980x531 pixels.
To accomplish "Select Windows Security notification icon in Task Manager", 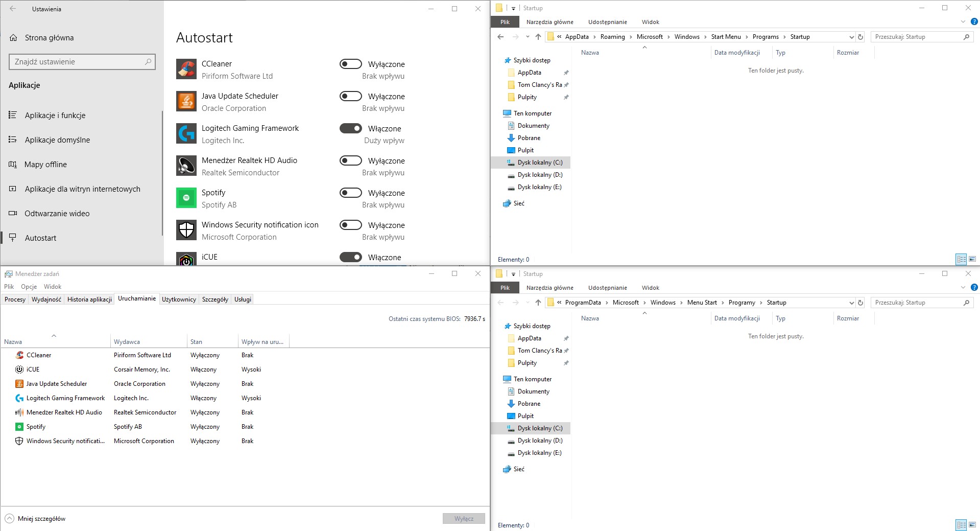I will [19, 441].
